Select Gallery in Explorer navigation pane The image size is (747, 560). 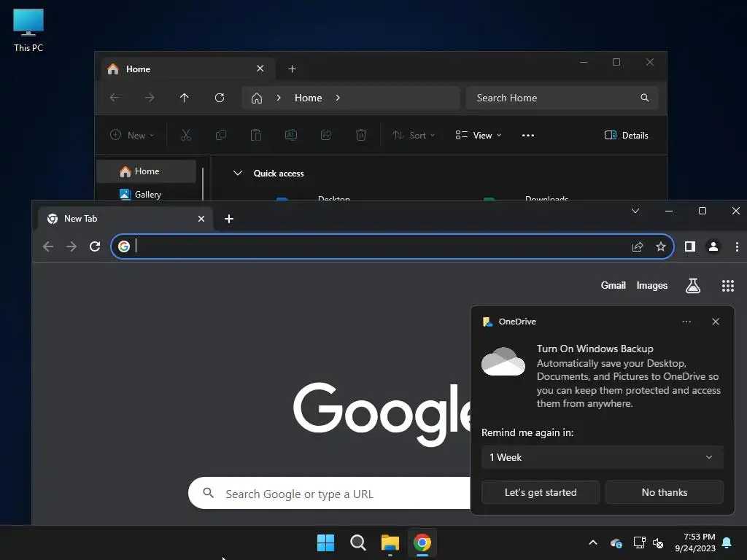click(x=146, y=194)
